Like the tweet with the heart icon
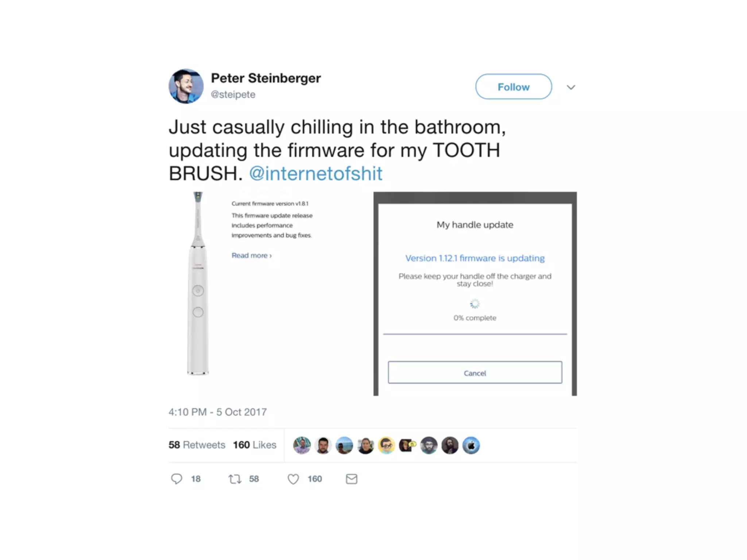This screenshot has height=560, width=747. [x=293, y=479]
